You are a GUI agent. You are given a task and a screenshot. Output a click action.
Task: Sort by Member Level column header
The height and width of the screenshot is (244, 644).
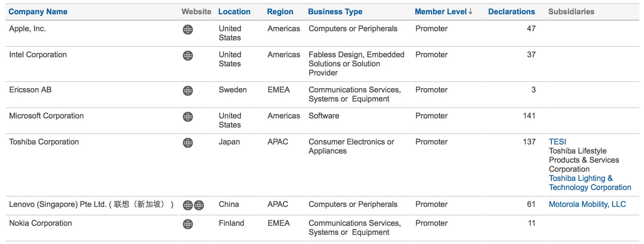click(x=440, y=12)
